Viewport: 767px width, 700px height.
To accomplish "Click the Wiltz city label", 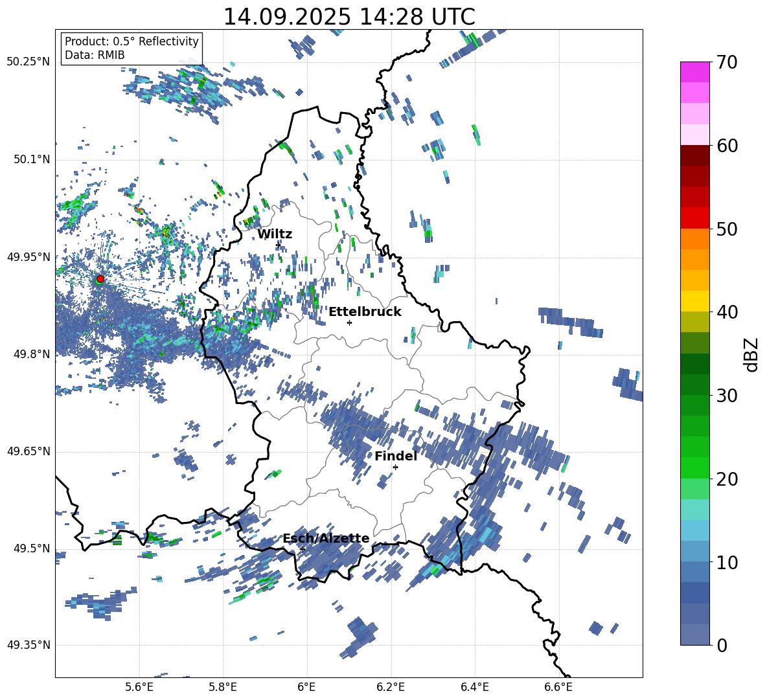I will (x=275, y=234).
